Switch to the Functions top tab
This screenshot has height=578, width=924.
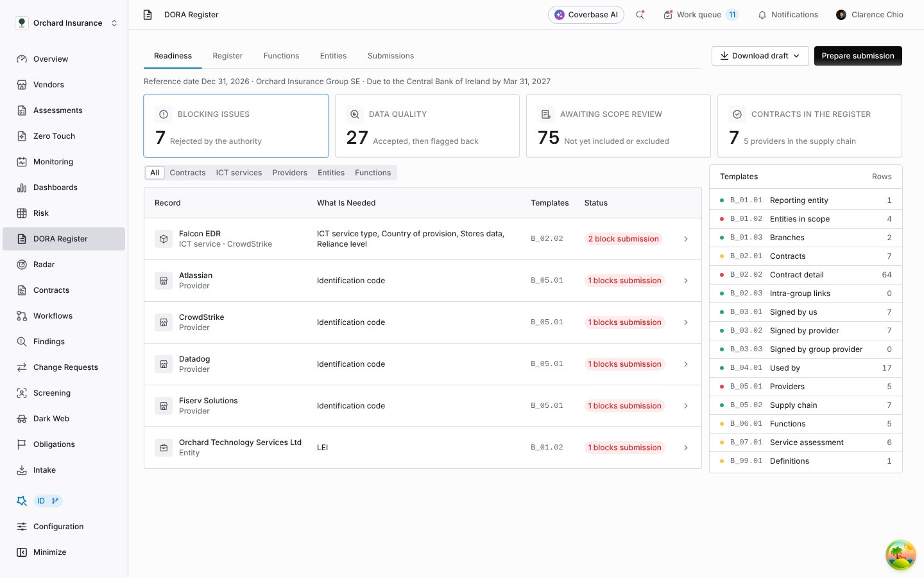281,56
